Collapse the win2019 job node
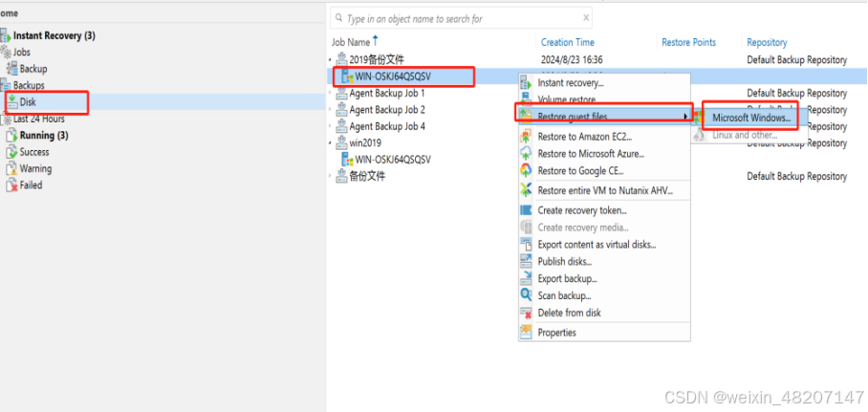 331,142
